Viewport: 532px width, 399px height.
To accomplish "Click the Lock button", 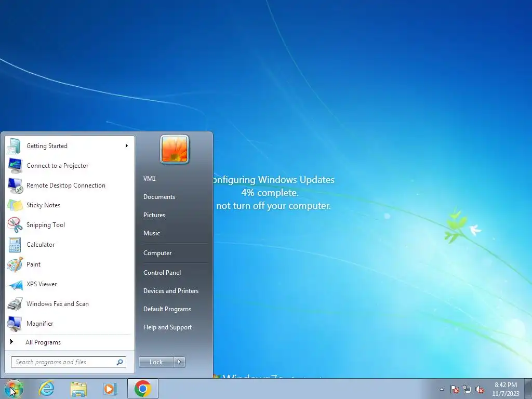I will coord(156,362).
